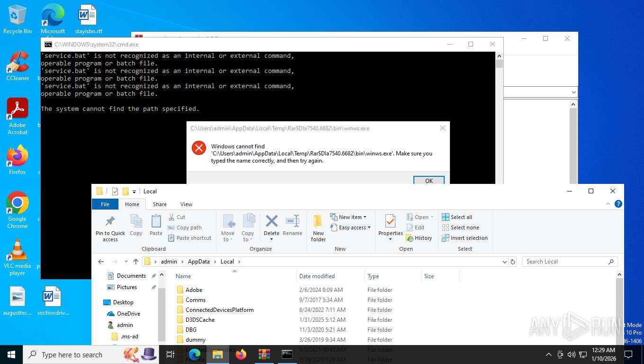Screen dimensions: 644x364
Task: Open the Recent locations dropdown arrow
Action: point(126,262)
